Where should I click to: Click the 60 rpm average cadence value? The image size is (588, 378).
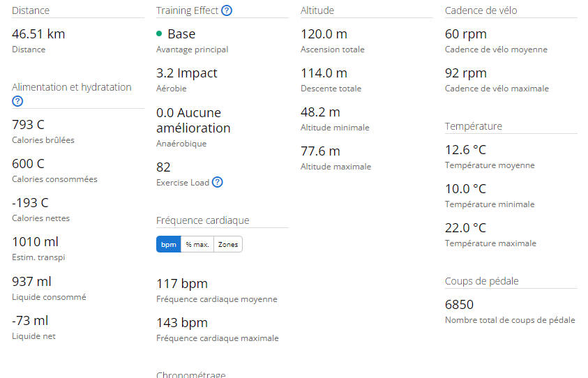[x=466, y=34]
